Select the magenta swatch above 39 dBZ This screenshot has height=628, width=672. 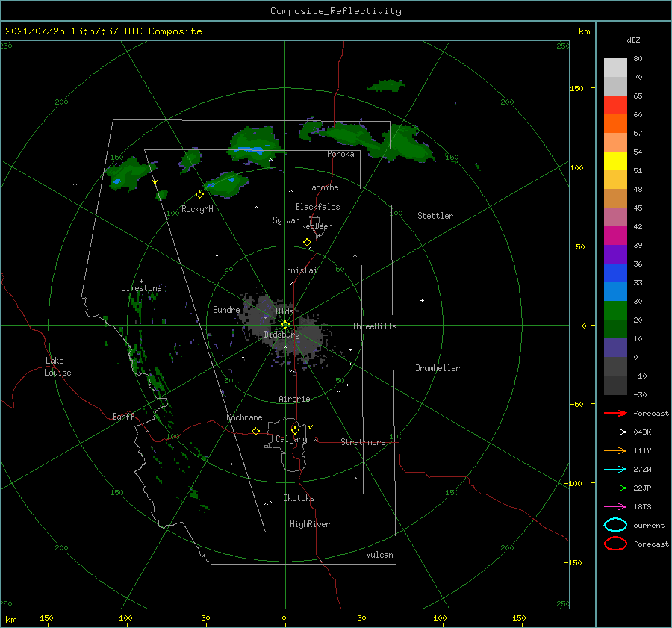pyautogui.click(x=615, y=236)
